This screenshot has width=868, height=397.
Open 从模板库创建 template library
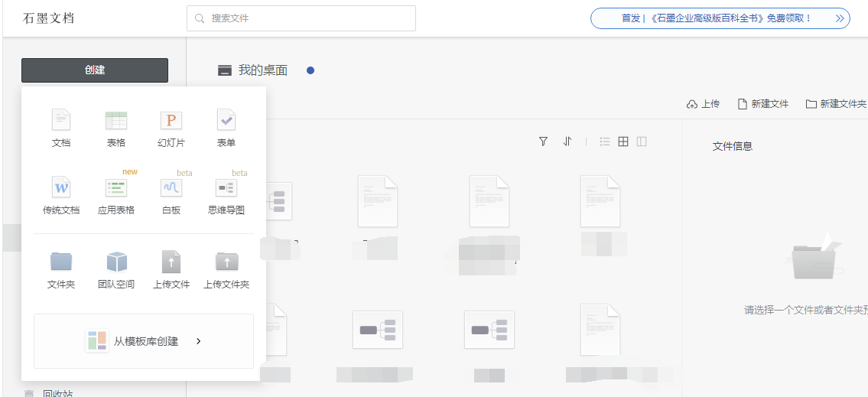coord(144,341)
